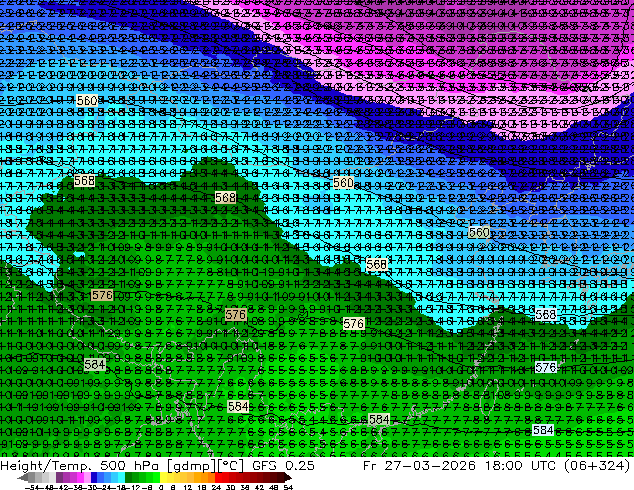Click the leftmost 568 contour label
The width and height of the screenshot is (634, 490).
pyautogui.click(x=85, y=180)
